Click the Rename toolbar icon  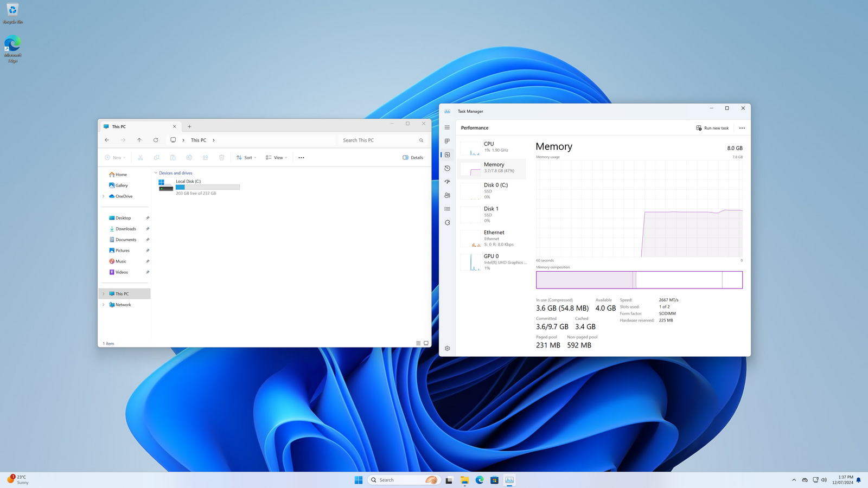click(189, 157)
